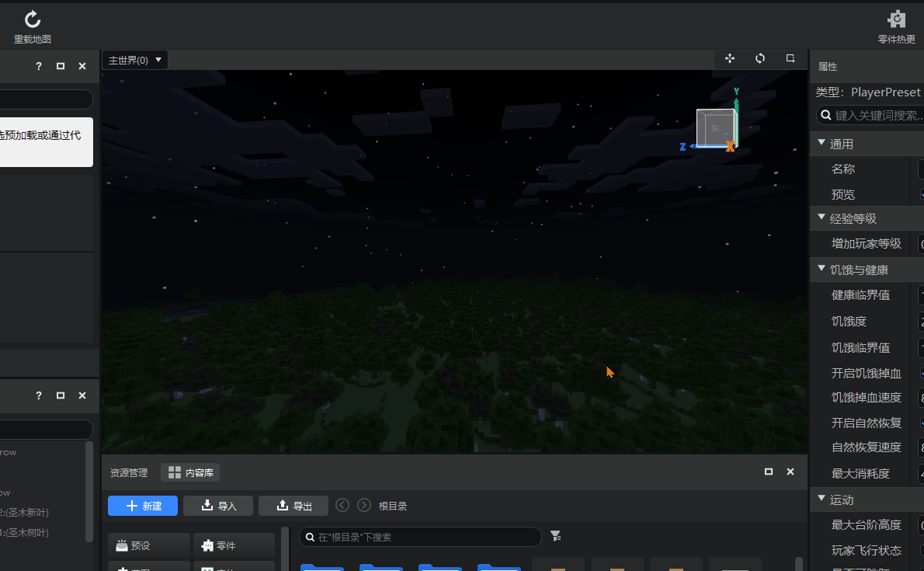
Task: Go back with the left arrow near 根目录
Action: click(342, 506)
